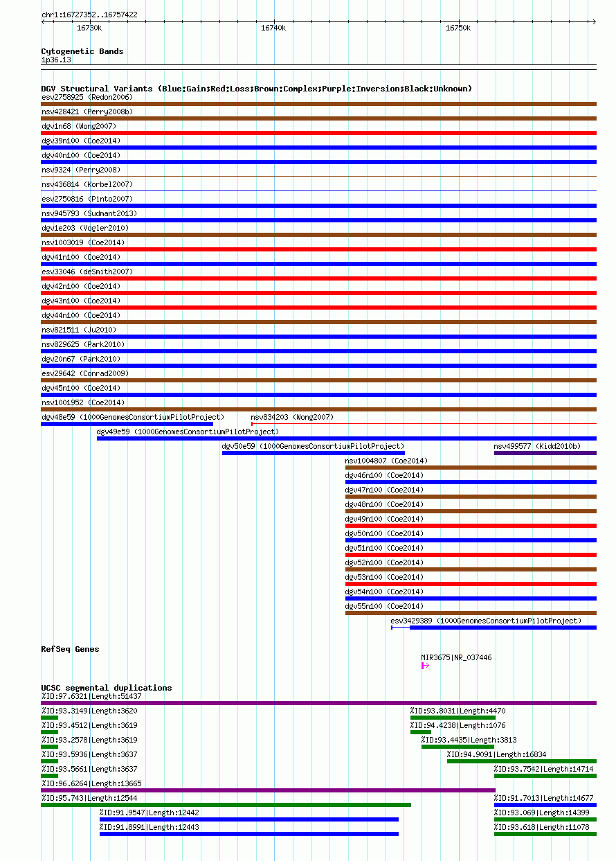Viewport: 616px width, 861px height.
Task: Select duplication %ID:93.4435|Length:3813
Action: point(469,740)
